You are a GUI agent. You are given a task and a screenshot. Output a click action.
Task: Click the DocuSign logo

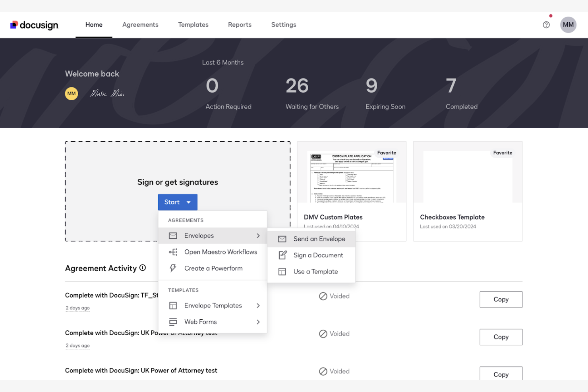coord(35,25)
